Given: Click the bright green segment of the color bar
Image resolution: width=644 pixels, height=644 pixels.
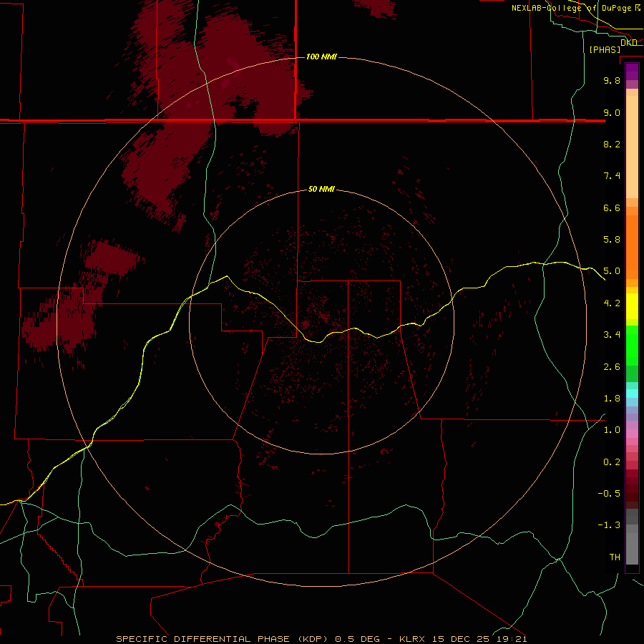Looking at the screenshot, I should (632, 345).
